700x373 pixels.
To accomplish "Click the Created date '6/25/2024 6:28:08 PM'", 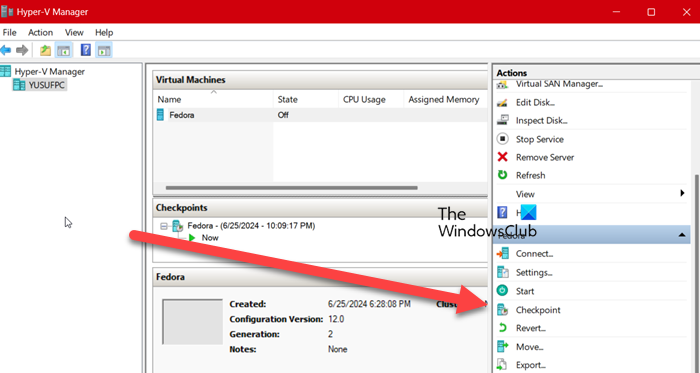I will 369,304.
